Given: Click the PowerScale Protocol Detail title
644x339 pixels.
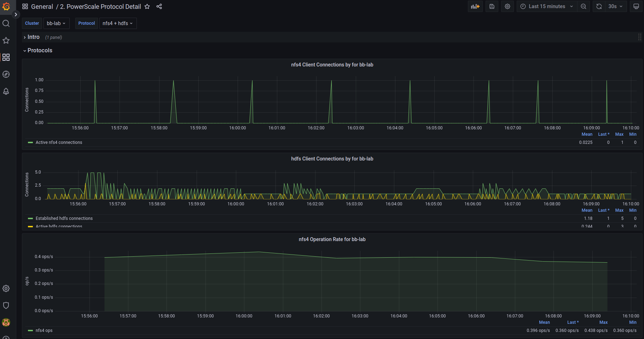Looking at the screenshot, I should click(100, 6).
